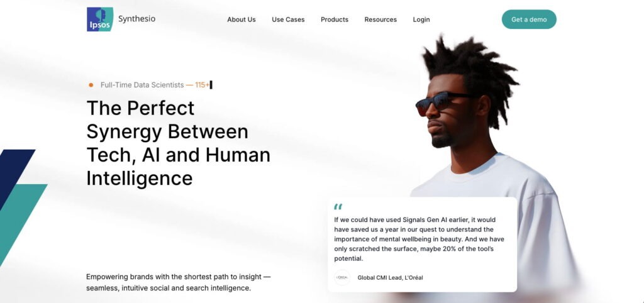Open the About Us menu
Viewport: 644px width, 303px height.
(241, 19)
